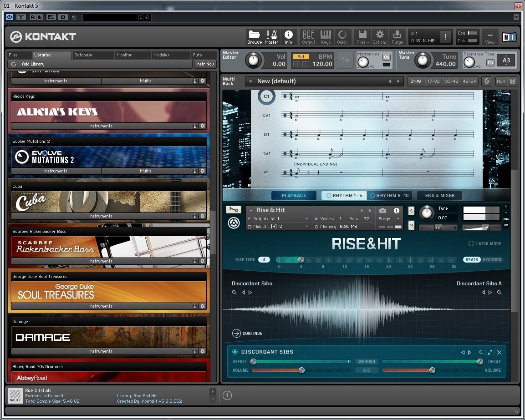Toggle the plugin power button
The image size is (525, 420).
click(10, 17)
